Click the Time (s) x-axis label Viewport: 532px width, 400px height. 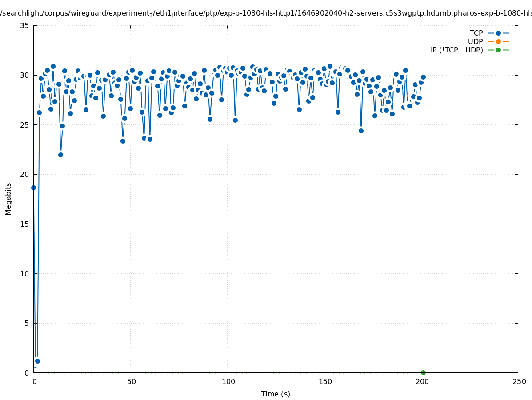276,394
